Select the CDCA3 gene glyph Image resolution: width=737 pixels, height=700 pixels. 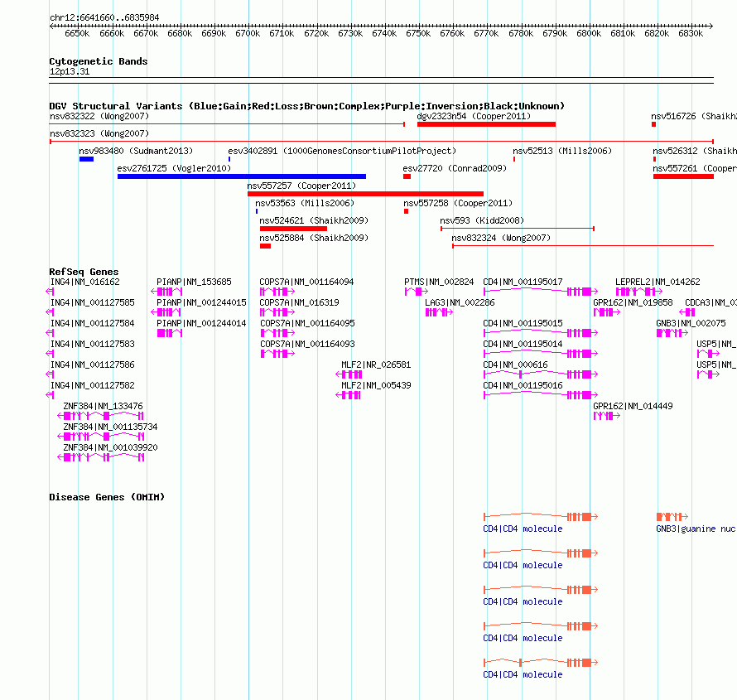(687, 312)
